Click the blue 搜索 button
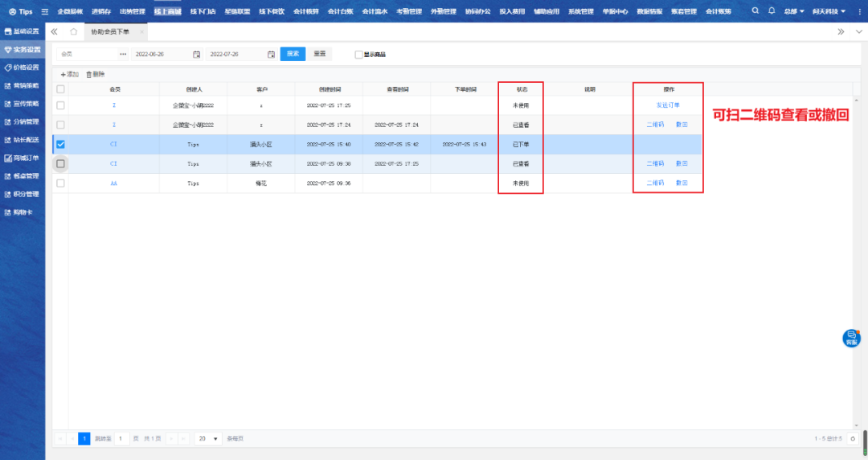This screenshot has width=868, height=460. (293, 54)
